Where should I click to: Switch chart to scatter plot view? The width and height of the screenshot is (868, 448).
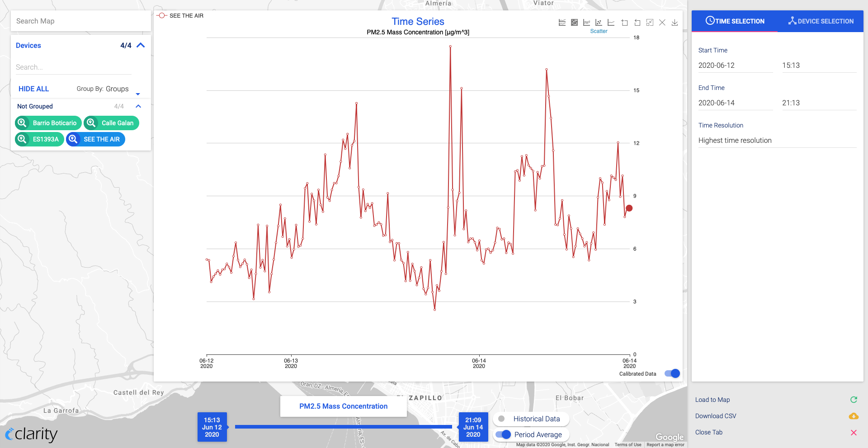click(599, 23)
